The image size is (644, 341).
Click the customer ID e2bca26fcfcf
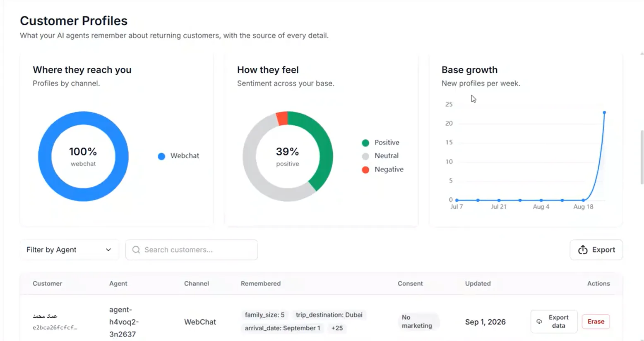pyautogui.click(x=55, y=327)
